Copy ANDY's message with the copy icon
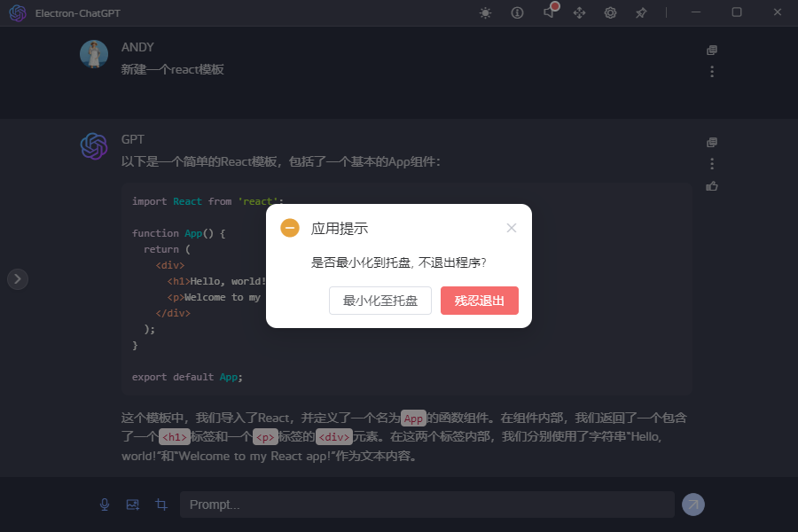The image size is (798, 532). pyautogui.click(x=712, y=50)
